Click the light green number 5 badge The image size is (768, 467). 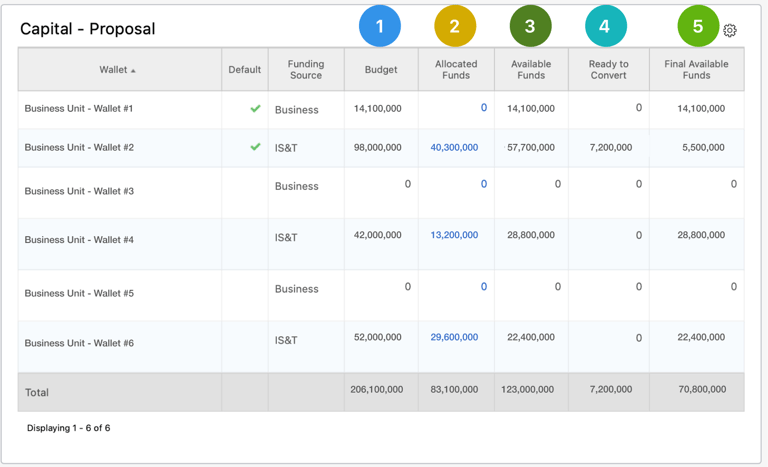click(x=697, y=26)
